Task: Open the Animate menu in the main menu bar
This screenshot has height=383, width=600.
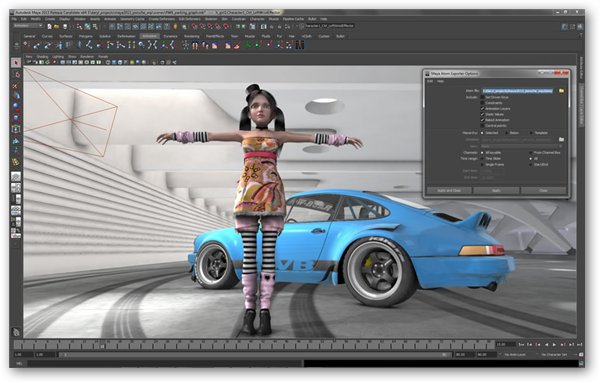Action: pos(110,19)
